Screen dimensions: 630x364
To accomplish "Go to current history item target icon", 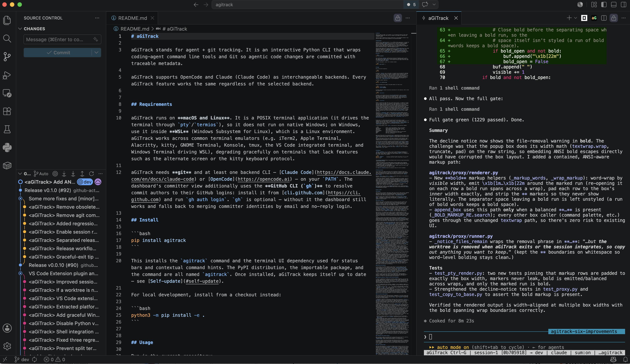I will [55, 173].
